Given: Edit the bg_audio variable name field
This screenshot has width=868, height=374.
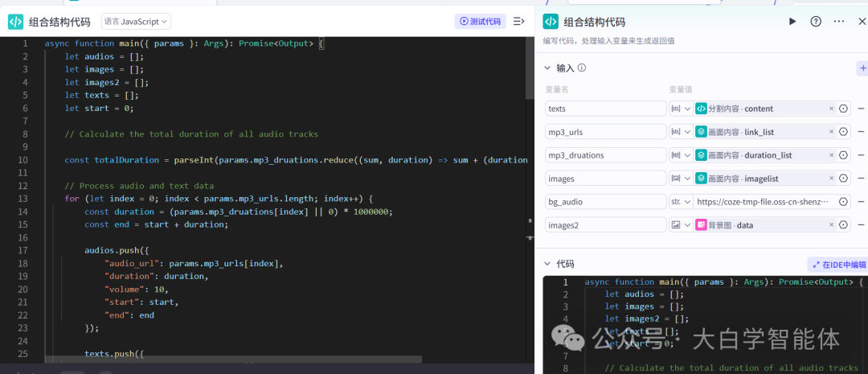Looking at the screenshot, I should 606,202.
